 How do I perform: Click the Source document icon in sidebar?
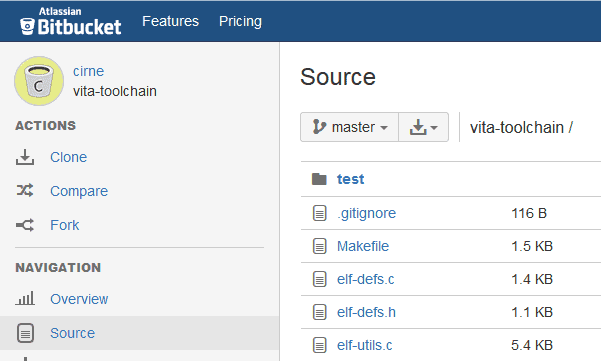coord(25,333)
